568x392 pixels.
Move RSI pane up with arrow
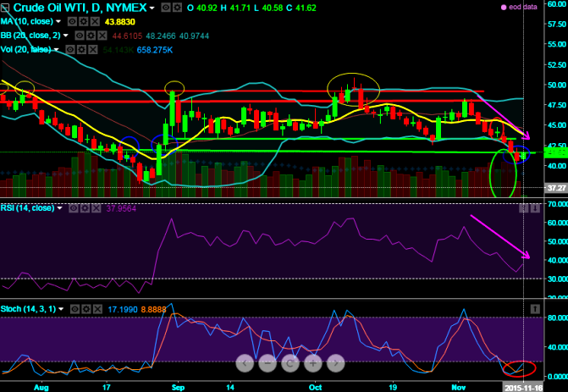click(524, 208)
